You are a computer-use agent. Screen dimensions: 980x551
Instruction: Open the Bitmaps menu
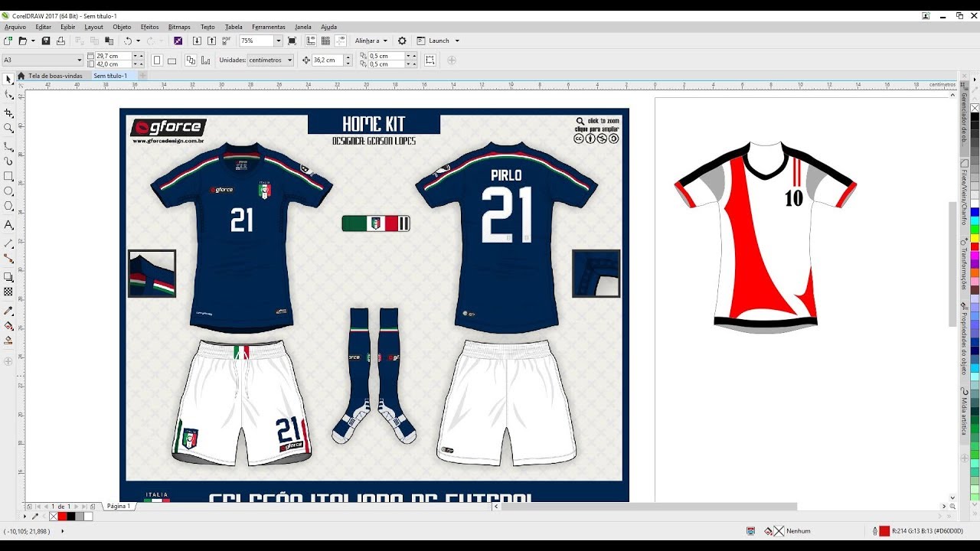[x=179, y=27]
